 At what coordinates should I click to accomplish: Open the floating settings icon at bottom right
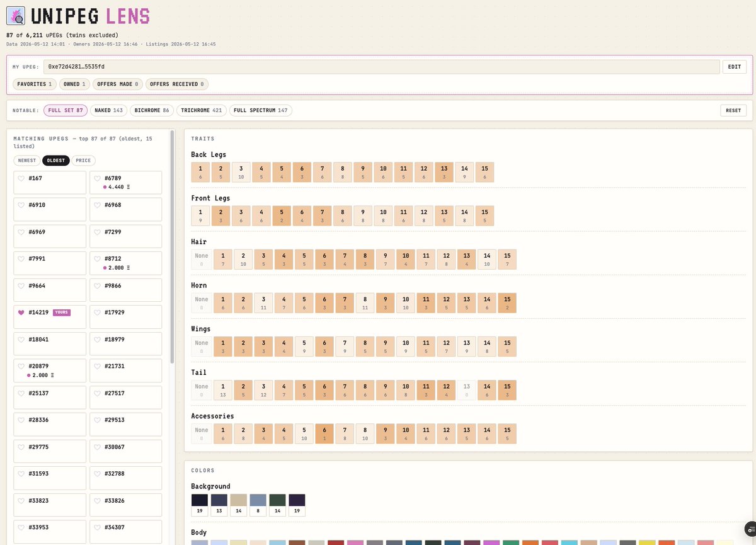750,529
